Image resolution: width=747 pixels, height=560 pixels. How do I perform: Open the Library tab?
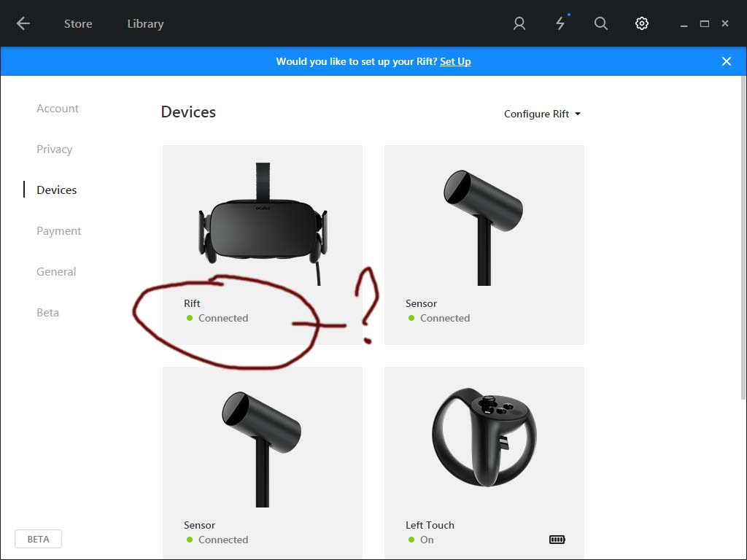coord(145,24)
